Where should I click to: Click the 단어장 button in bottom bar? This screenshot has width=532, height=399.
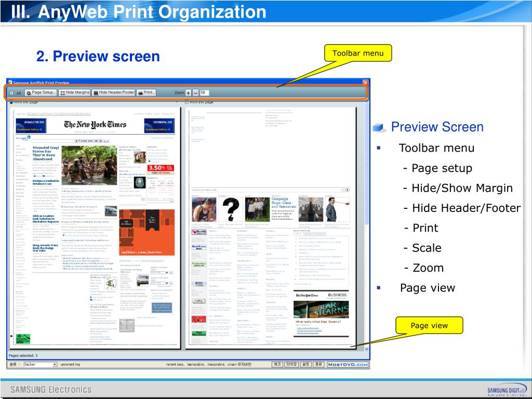[291, 364]
